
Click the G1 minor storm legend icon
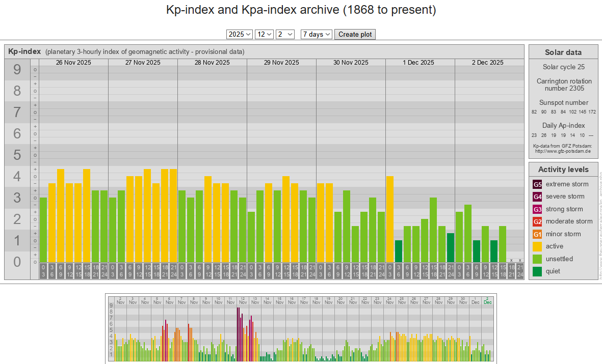(537, 234)
